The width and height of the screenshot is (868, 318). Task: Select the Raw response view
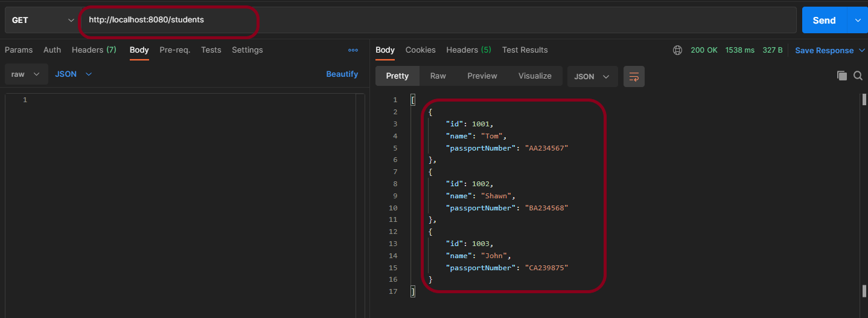click(x=438, y=76)
